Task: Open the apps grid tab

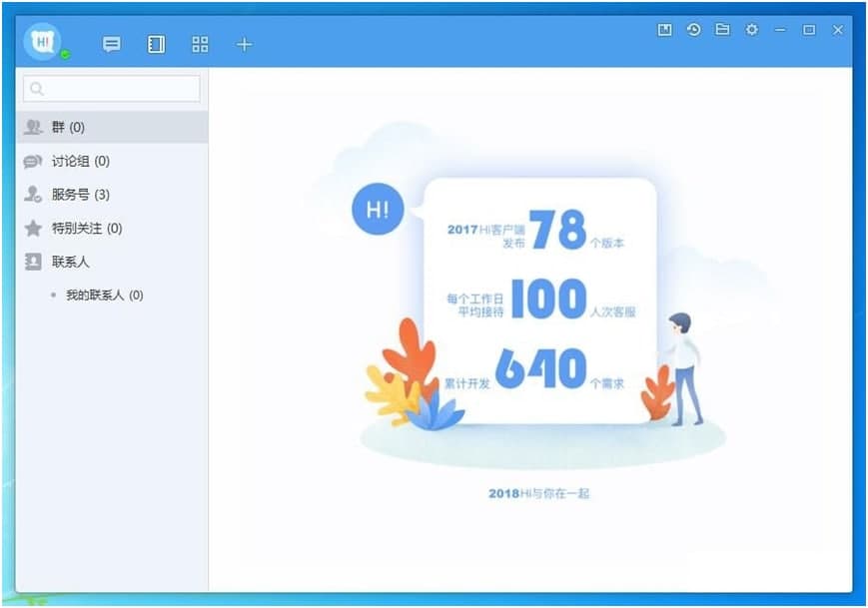Action: [x=200, y=44]
